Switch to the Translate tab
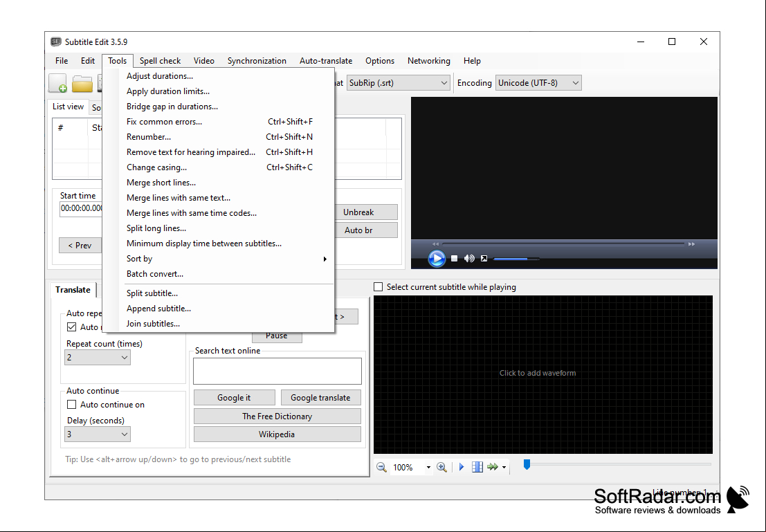 (73, 290)
